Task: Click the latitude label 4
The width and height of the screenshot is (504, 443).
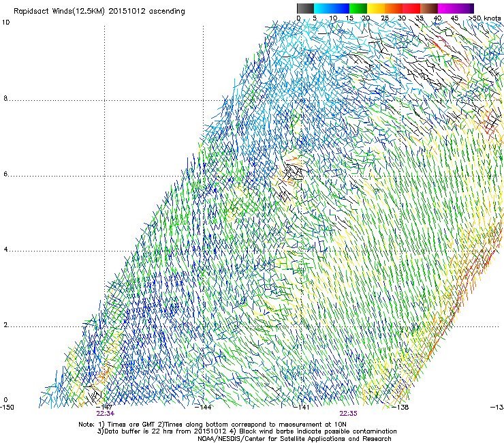Action: click(5, 249)
